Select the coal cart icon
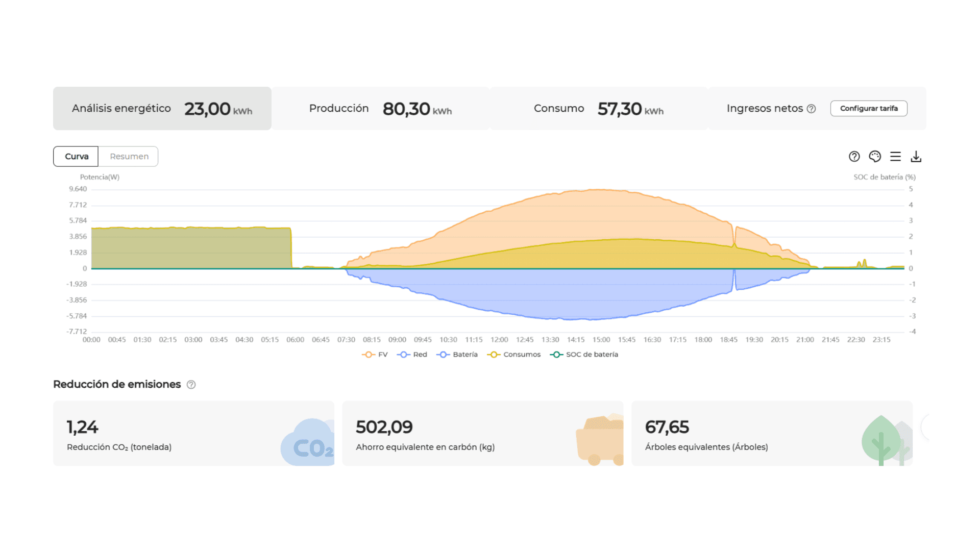Viewport: 980px width, 551px height. coord(600,440)
